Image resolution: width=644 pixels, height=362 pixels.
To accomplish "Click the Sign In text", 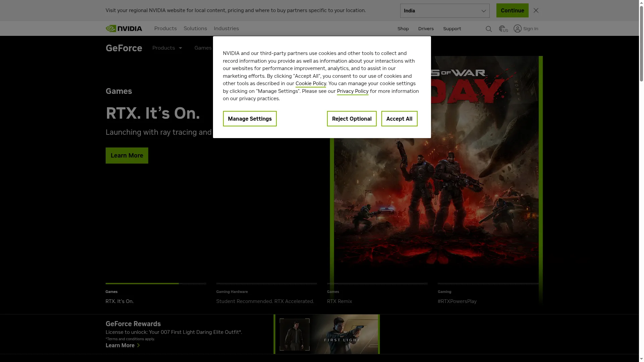I will tap(531, 29).
